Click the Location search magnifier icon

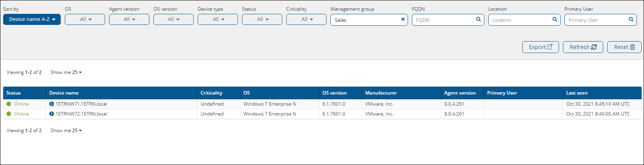[555, 19]
